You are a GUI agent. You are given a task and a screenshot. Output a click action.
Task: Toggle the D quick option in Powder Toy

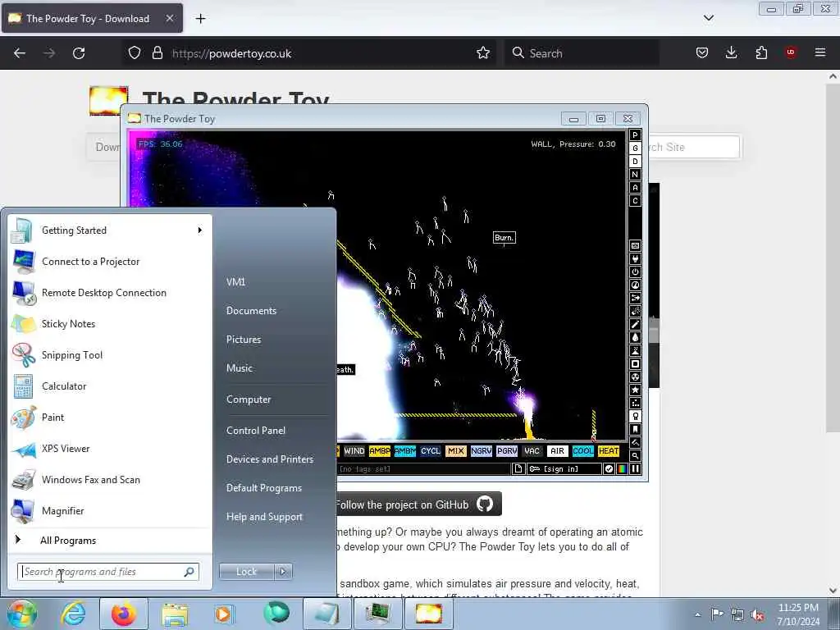pyautogui.click(x=635, y=162)
